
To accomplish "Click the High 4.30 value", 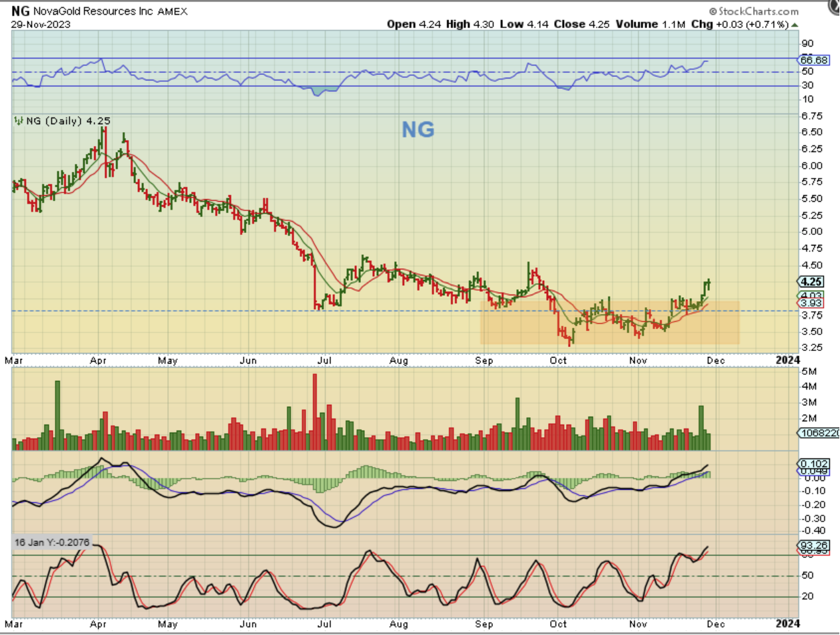I will tap(470, 24).
